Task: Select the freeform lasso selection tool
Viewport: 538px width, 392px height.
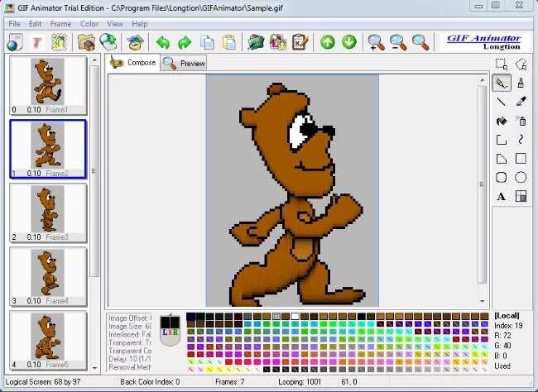Action: tap(521, 64)
